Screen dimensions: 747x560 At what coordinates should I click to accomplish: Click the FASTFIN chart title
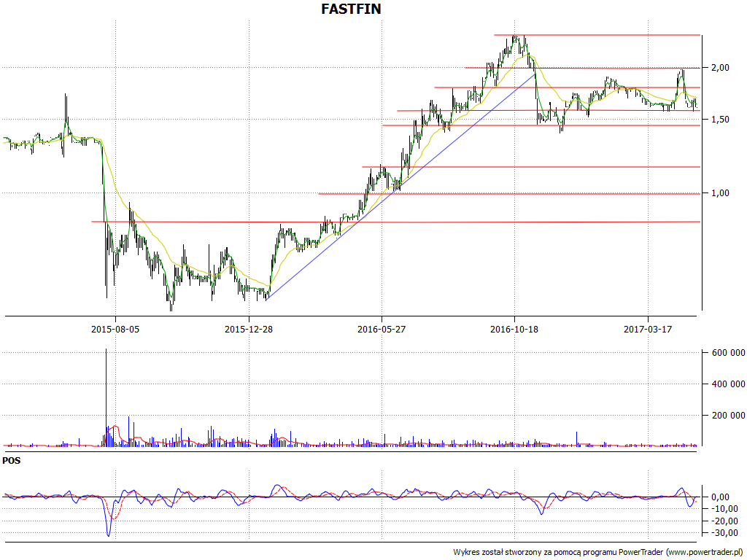[351, 9]
